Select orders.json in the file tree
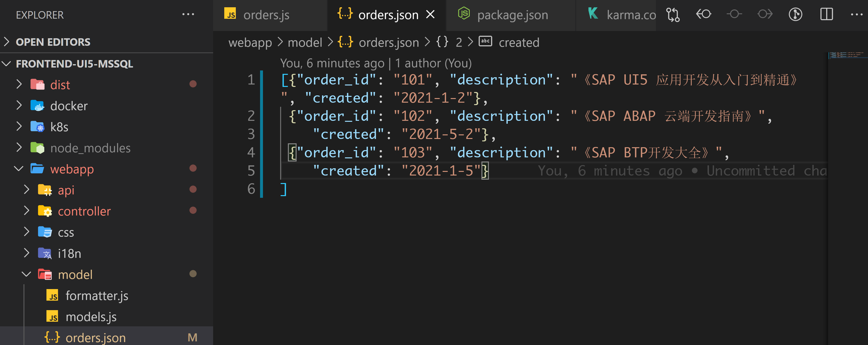Viewport: 868px width, 345px height. click(x=106, y=337)
